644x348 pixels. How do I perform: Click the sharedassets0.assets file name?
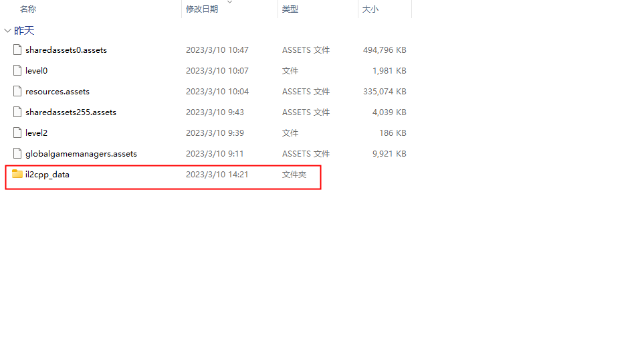66,50
